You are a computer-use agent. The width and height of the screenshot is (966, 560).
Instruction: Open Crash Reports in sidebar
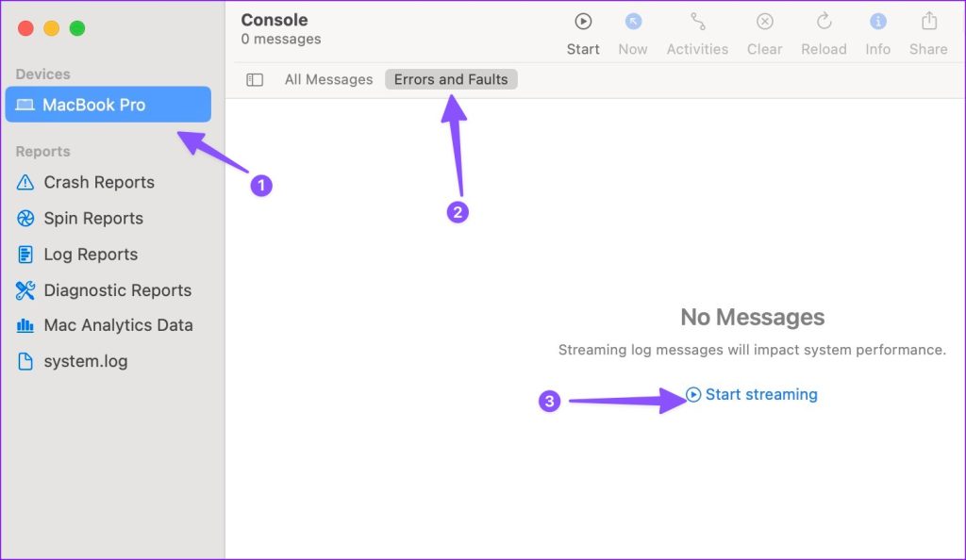click(x=98, y=183)
